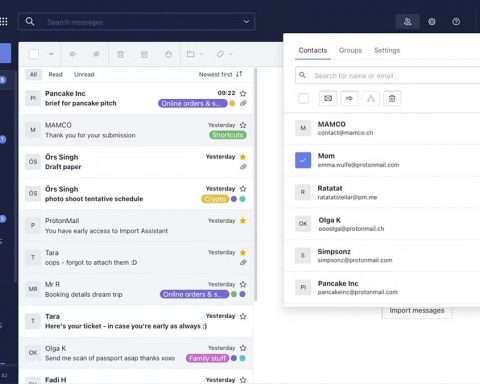The height and width of the screenshot is (384, 480).
Task: Toggle select all contacts checkbox
Action: point(303,98)
